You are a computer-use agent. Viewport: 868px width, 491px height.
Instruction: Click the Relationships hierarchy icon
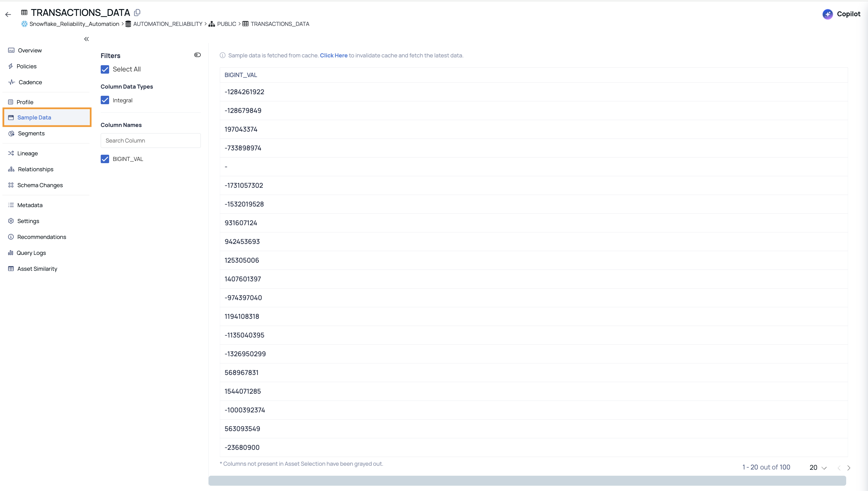point(11,169)
